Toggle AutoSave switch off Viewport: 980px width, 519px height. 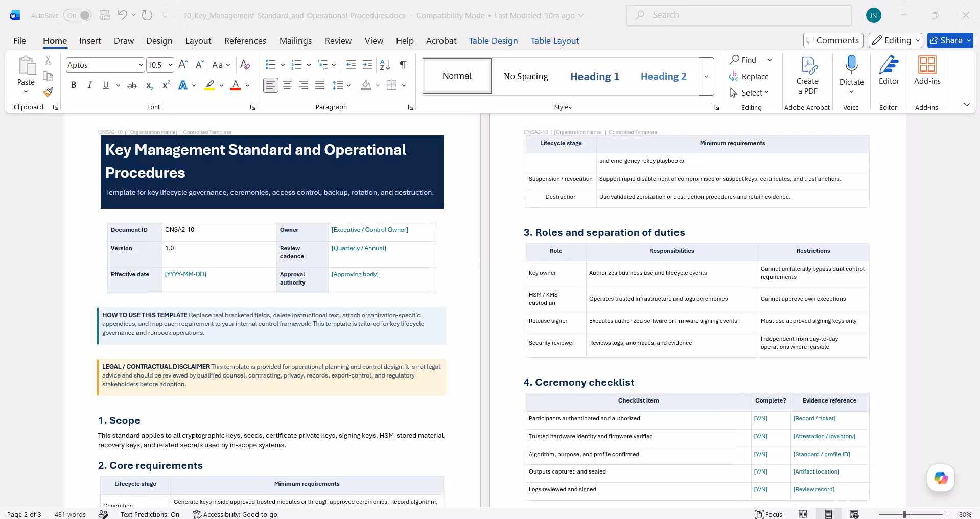[x=78, y=15]
